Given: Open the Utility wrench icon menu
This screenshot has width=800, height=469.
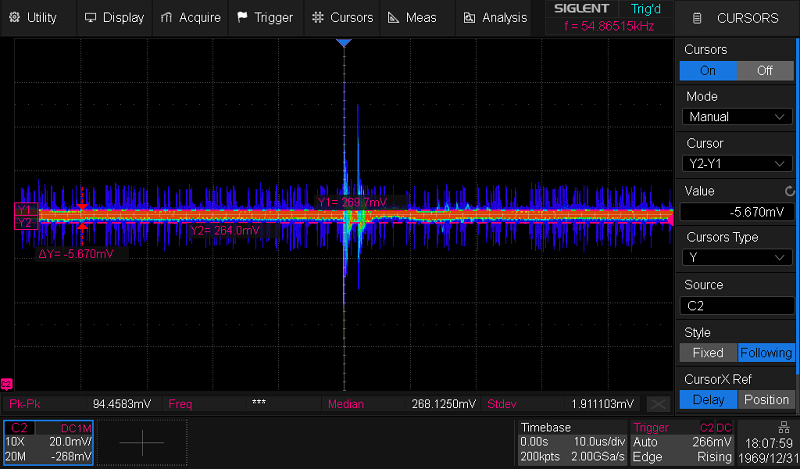Looking at the screenshot, I should point(14,18).
